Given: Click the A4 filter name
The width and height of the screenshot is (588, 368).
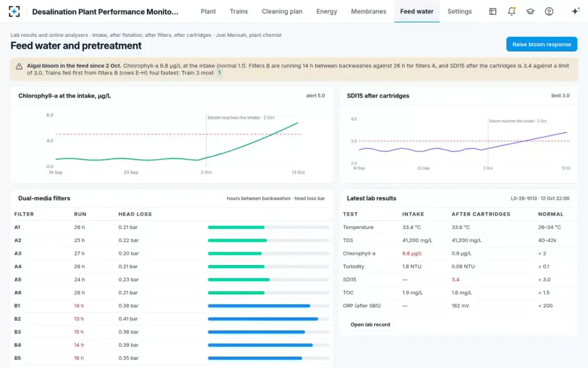Looking at the screenshot, I should pyautogui.click(x=18, y=266).
